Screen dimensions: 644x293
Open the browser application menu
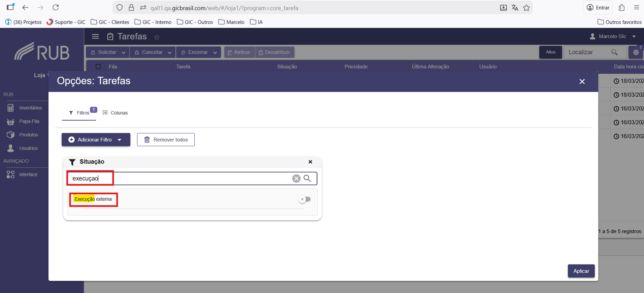[636, 7]
